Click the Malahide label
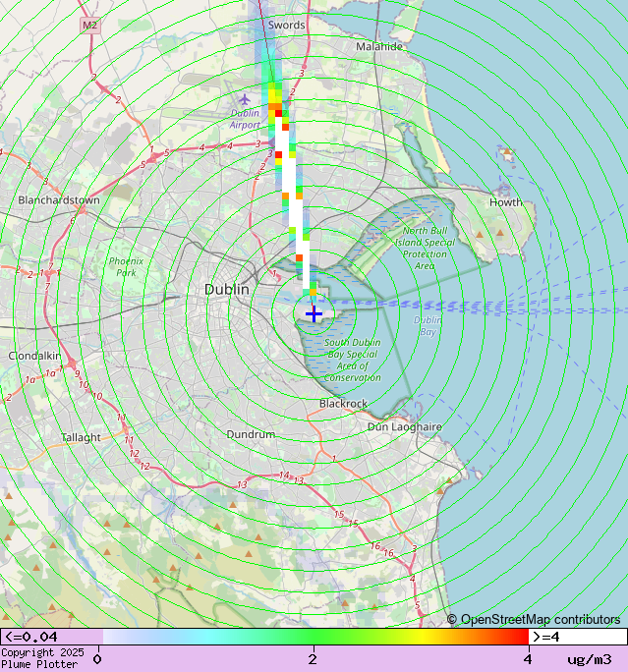 coord(379,46)
